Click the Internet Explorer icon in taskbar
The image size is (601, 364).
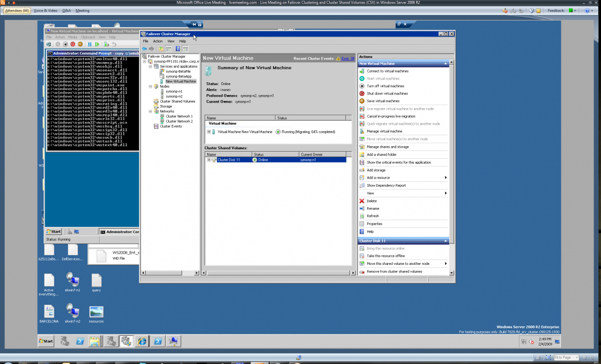[x=142, y=341]
